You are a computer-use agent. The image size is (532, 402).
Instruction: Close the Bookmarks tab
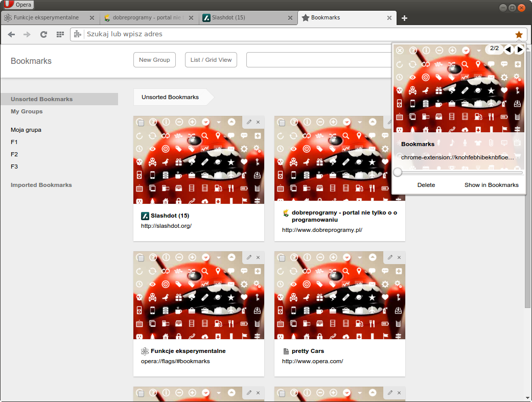(389, 18)
